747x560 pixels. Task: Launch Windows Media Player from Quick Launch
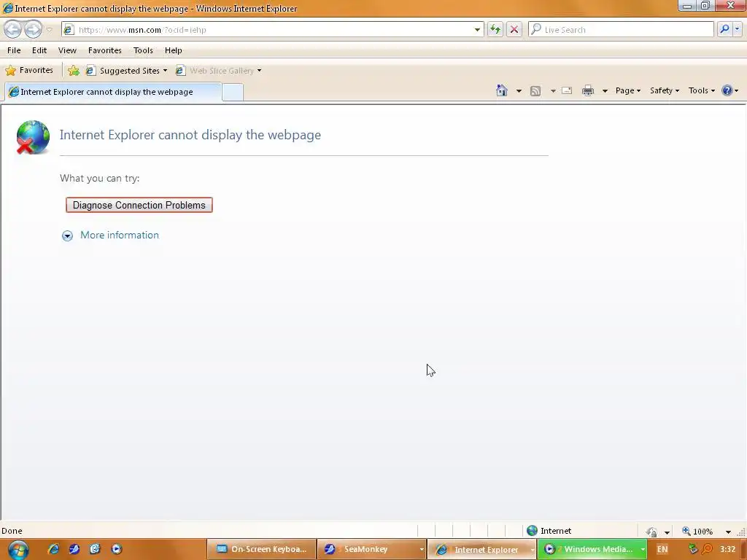(x=116, y=549)
